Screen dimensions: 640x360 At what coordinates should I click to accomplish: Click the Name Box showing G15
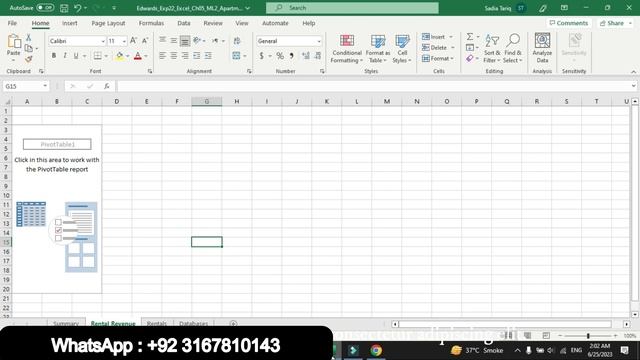[25, 86]
